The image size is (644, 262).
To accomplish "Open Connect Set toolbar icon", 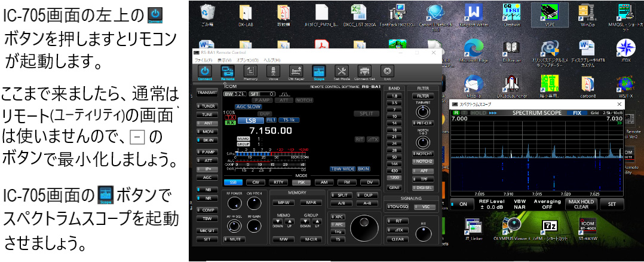I will tap(364, 72).
